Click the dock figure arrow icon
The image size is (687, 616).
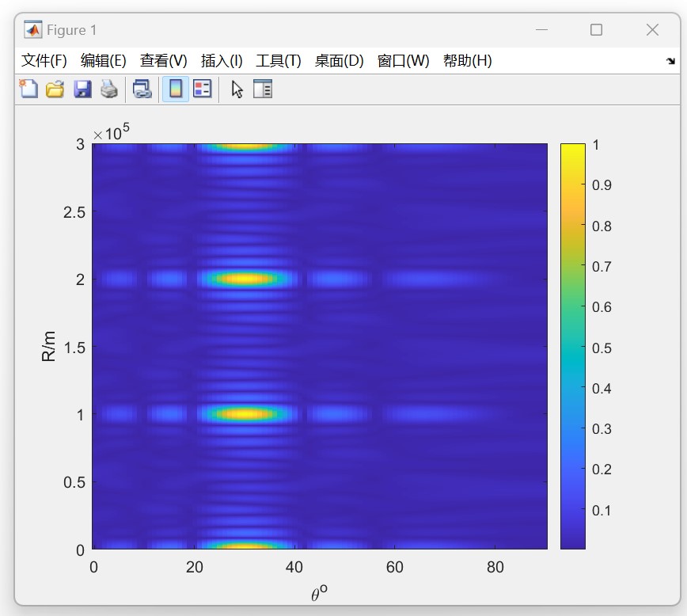tap(670, 61)
